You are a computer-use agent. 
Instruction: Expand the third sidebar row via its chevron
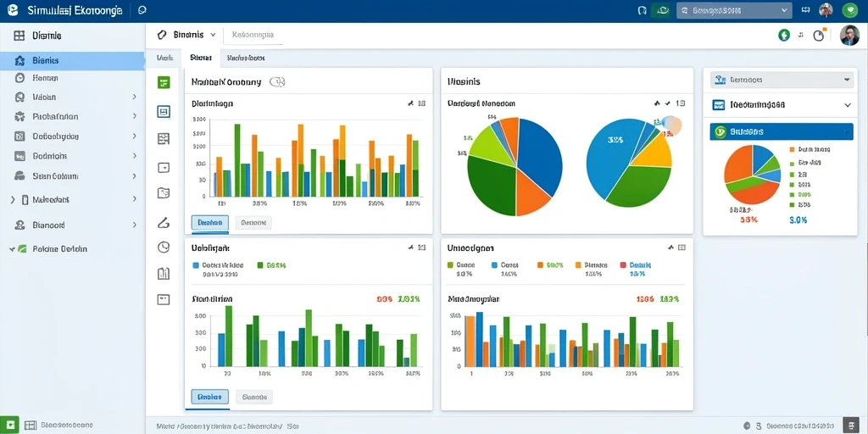coord(135,97)
